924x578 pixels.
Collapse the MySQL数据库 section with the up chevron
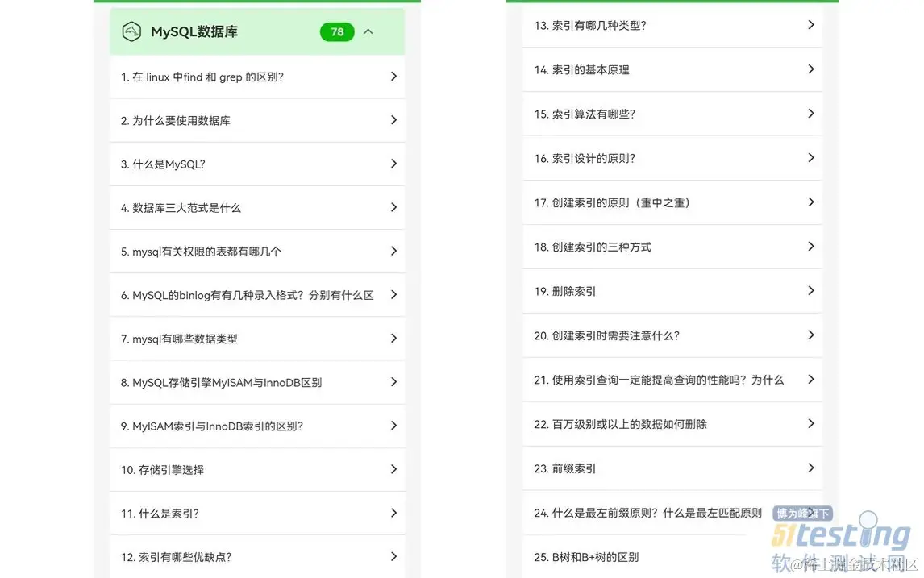368,31
